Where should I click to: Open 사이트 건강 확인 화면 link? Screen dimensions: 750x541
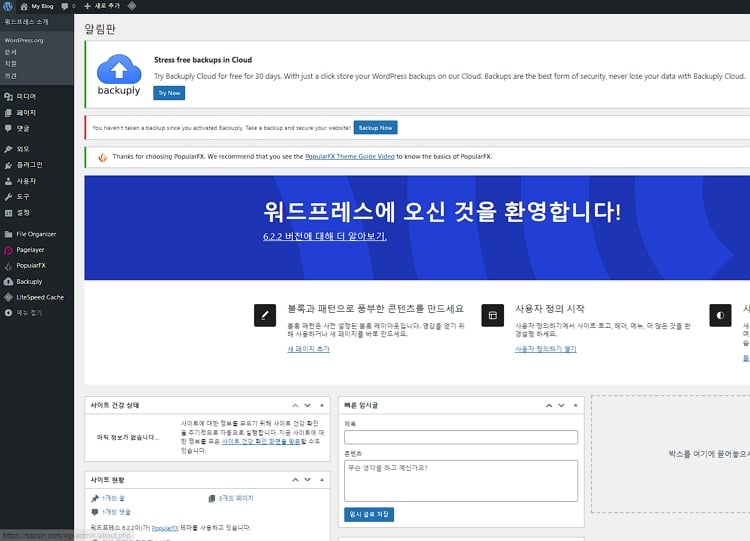(x=261, y=442)
